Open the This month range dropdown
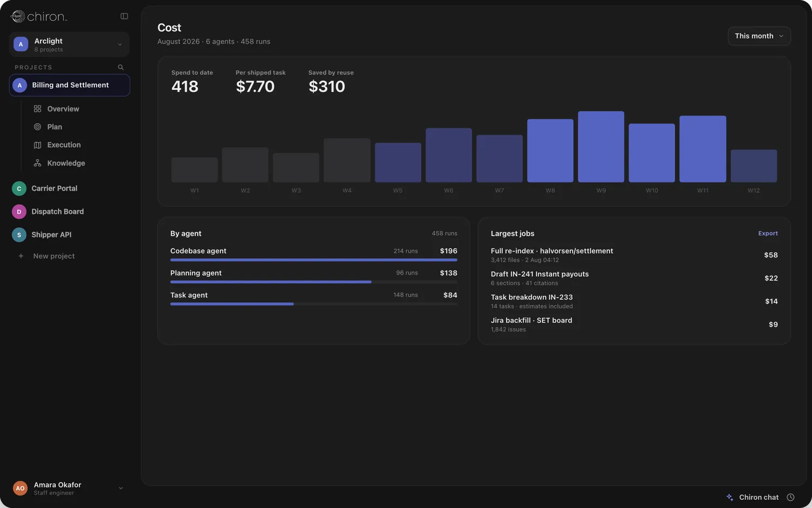Image resolution: width=812 pixels, height=508 pixels. [759, 36]
